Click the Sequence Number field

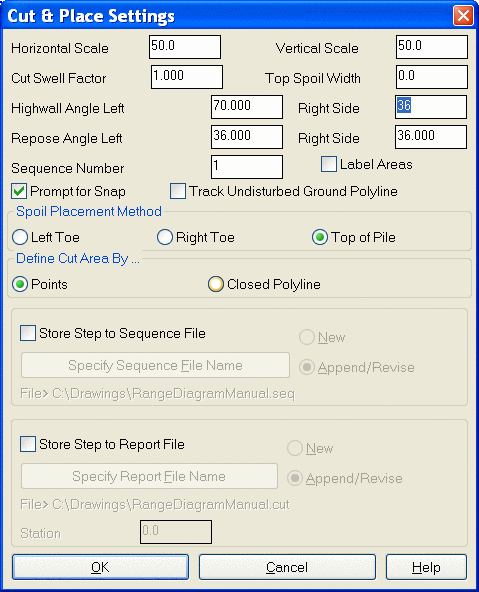(247, 167)
